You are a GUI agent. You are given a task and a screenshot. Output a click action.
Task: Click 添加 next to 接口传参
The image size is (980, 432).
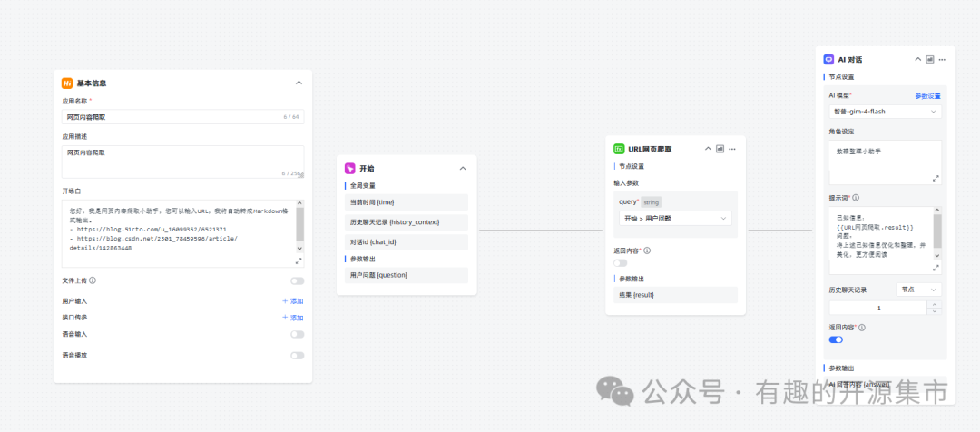(x=293, y=318)
